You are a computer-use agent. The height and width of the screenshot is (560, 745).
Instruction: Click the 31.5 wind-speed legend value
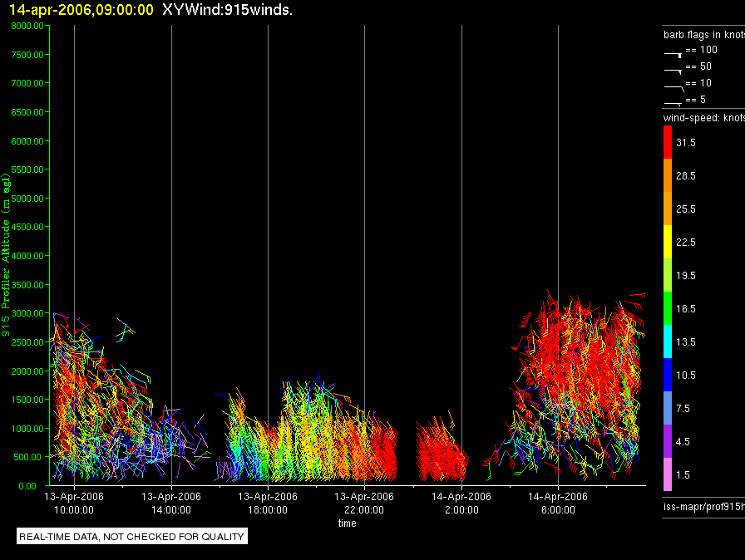point(686,143)
